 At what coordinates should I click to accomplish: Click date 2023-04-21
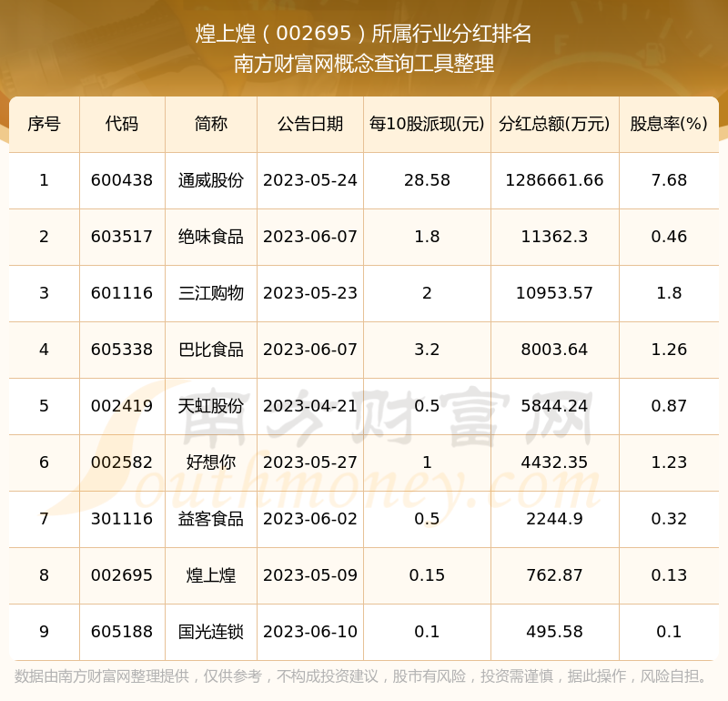(310, 406)
